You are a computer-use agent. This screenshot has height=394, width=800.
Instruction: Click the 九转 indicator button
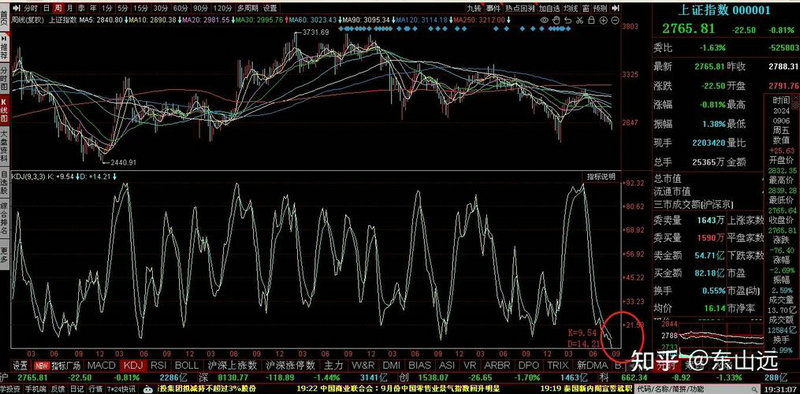[x=474, y=9]
